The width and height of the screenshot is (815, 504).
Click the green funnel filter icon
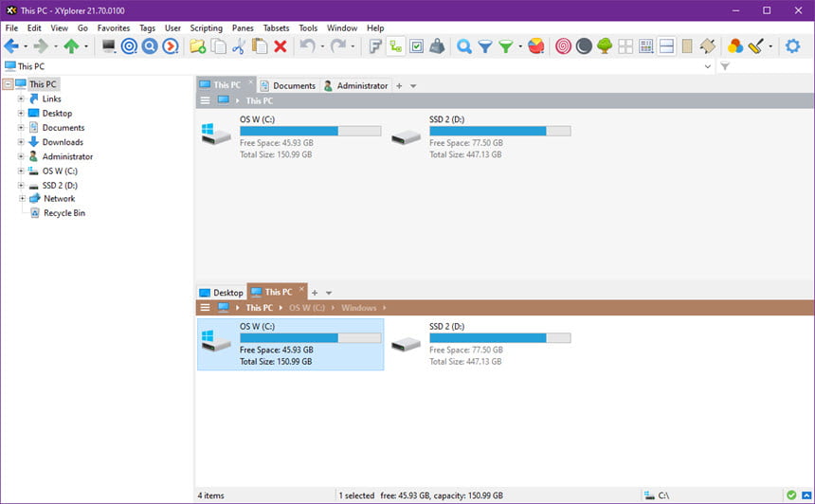tap(506, 46)
